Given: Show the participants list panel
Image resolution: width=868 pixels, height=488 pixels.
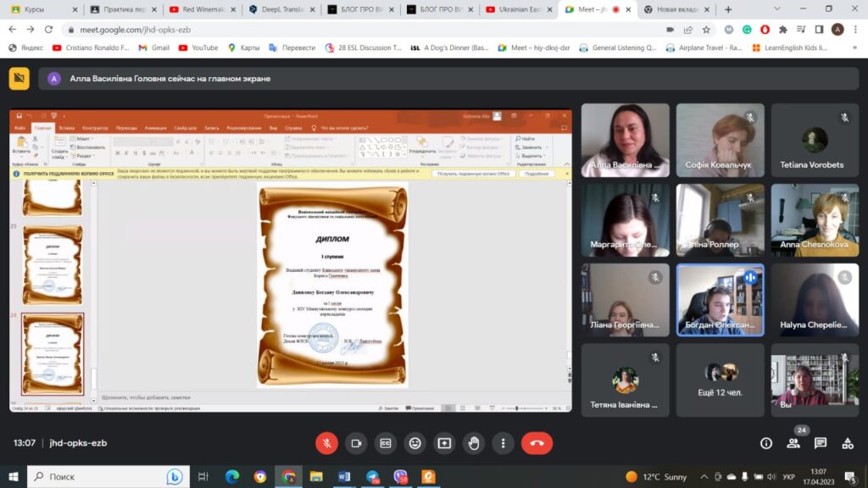Looking at the screenshot, I should (x=793, y=443).
